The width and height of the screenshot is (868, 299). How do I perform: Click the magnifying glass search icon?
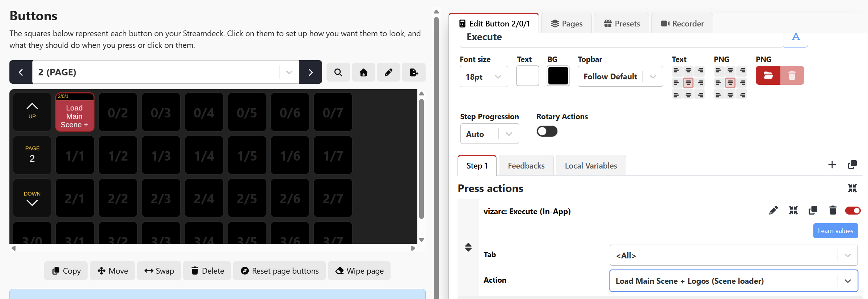tap(338, 72)
